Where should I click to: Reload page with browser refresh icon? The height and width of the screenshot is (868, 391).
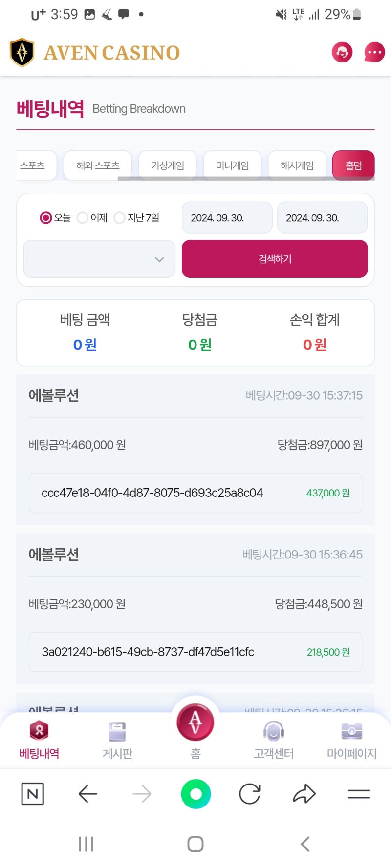click(x=250, y=794)
